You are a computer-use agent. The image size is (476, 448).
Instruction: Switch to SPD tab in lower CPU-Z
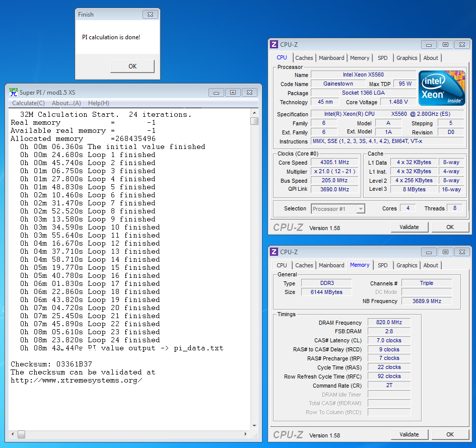coord(382,265)
